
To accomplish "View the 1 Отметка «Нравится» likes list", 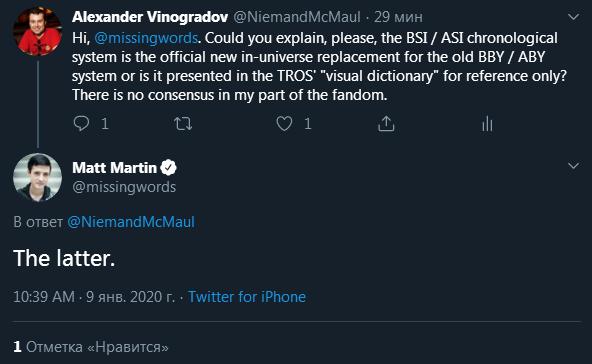I will [91, 347].
